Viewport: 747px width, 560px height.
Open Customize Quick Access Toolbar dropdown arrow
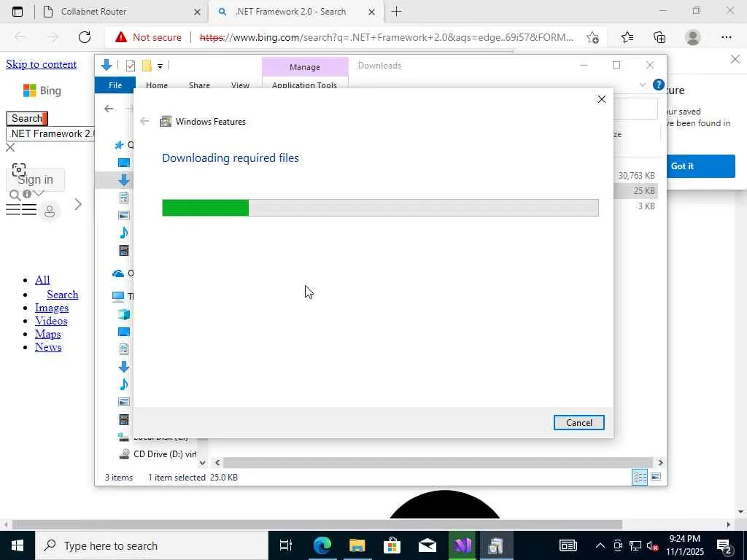click(160, 66)
